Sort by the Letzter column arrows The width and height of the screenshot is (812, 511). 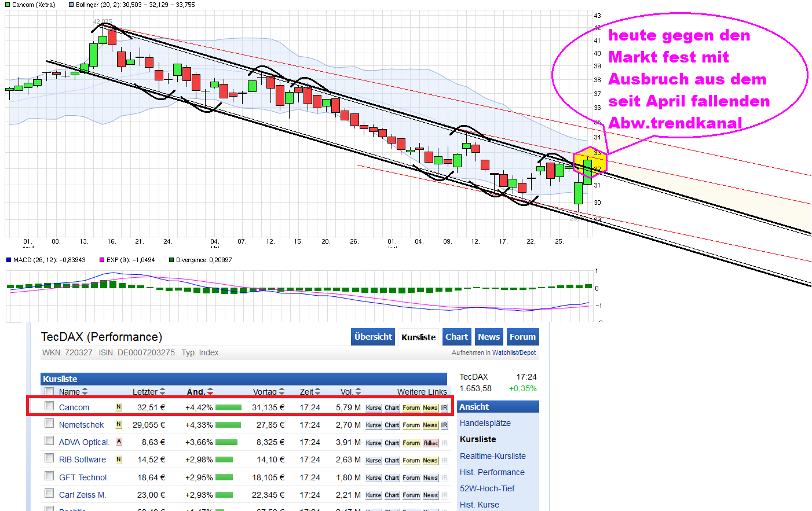pyautogui.click(x=163, y=392)
